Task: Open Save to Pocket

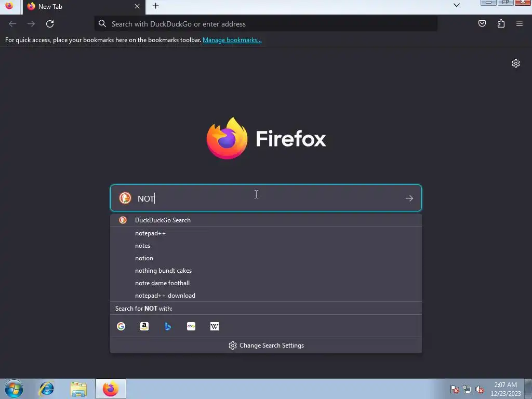Action: coord(482,23)
